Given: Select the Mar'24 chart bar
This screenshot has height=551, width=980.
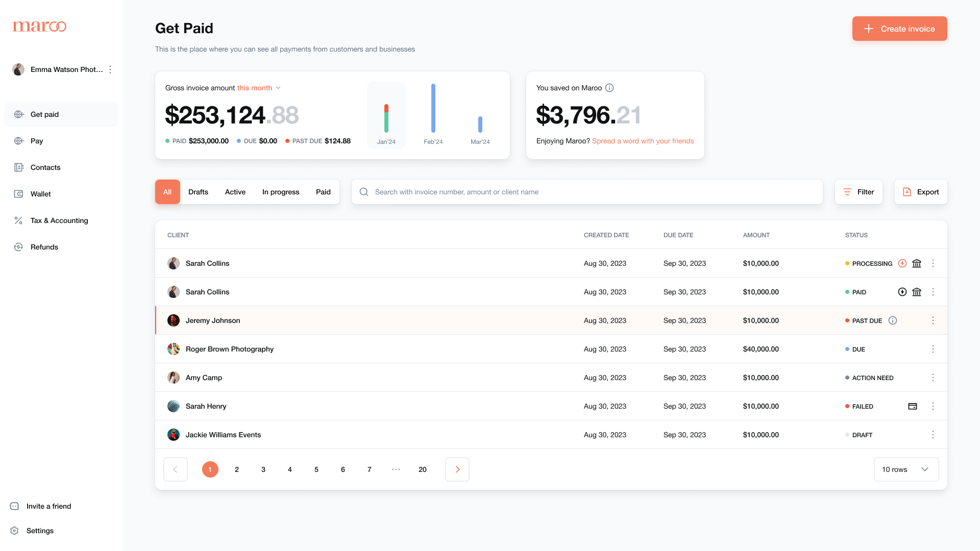Looking at the screenshot, I should [480, 124].
